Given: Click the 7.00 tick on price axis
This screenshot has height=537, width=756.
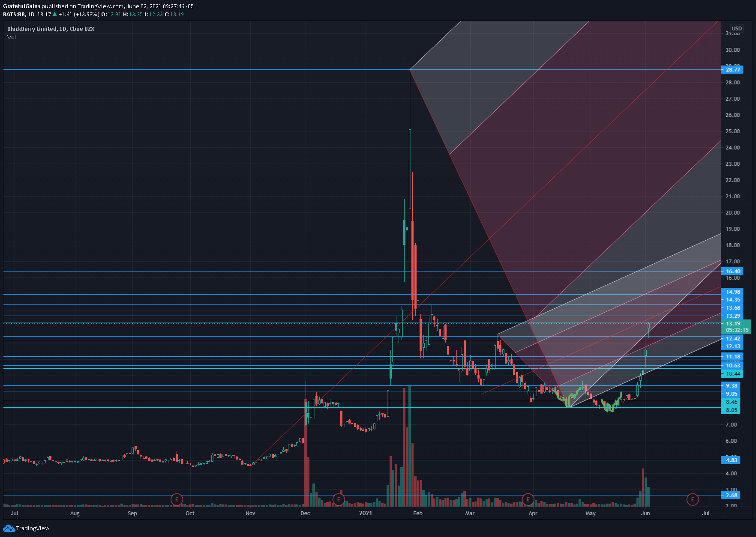Looking at the screenshot, I should [x=731, y=424].
